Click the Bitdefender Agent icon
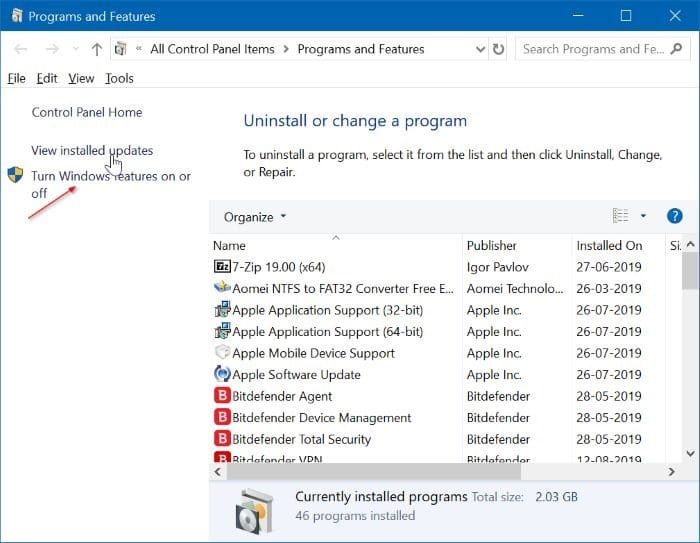Viewport: 700px width, 543px height. coord(222,395)
